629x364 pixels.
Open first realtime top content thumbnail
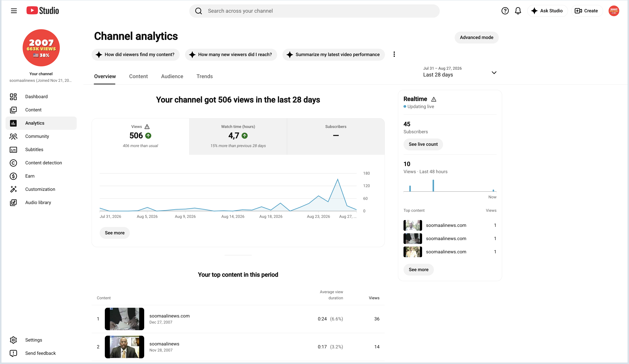(413, 225)
